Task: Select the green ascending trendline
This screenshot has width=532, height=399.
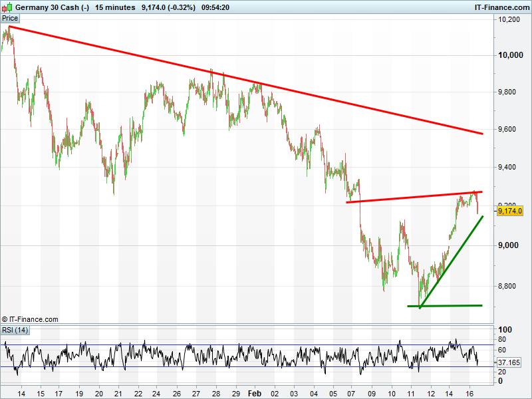Action: tap(452, 262)
